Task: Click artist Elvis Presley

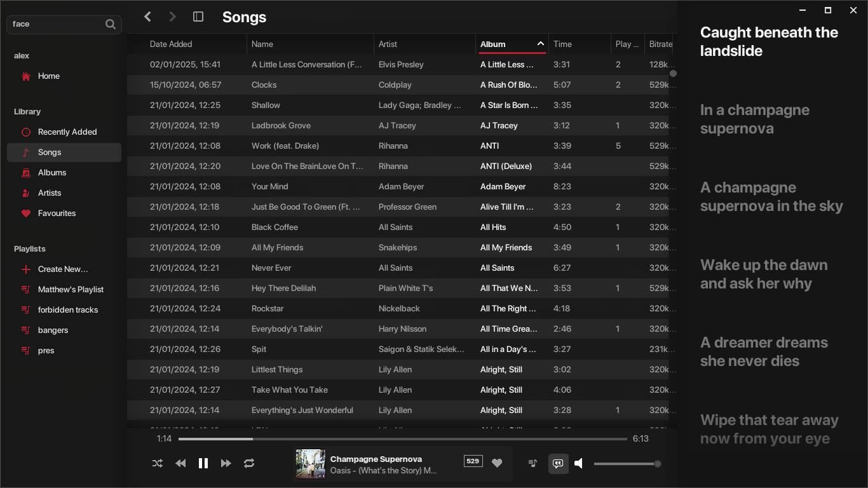Action: [401, 65]
